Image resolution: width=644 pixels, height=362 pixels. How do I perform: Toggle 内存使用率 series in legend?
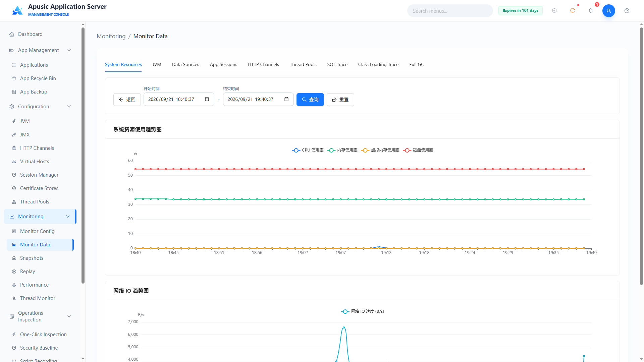(x=342, y=150)
